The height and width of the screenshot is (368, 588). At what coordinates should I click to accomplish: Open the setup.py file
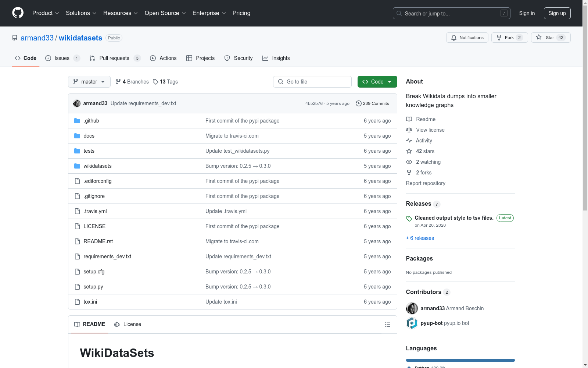pos(93,287)
